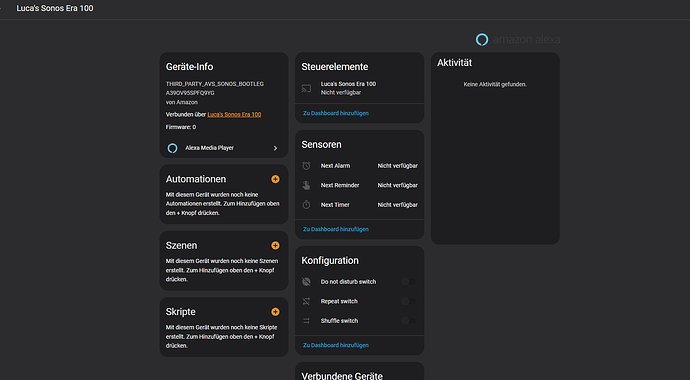The width and height of the screenshot is (690, 380).
Task: Add Sensoren to dashboard
Action: coord(336,229)
